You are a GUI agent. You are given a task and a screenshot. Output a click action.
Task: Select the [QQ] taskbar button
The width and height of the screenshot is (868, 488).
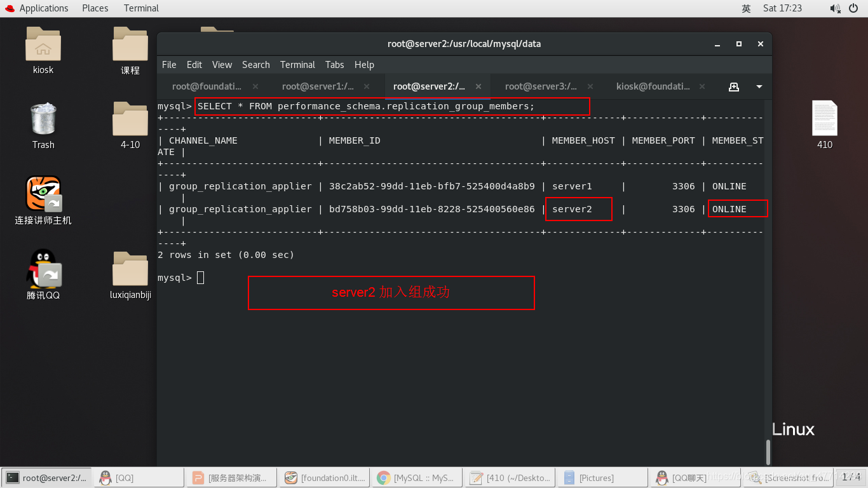coord(140,477)
